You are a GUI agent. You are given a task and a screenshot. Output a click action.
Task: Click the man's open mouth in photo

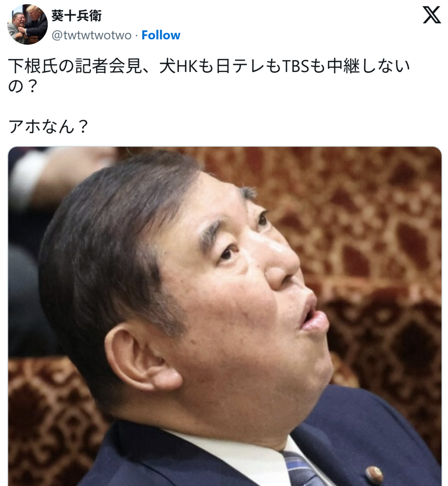tap(311, 313)
